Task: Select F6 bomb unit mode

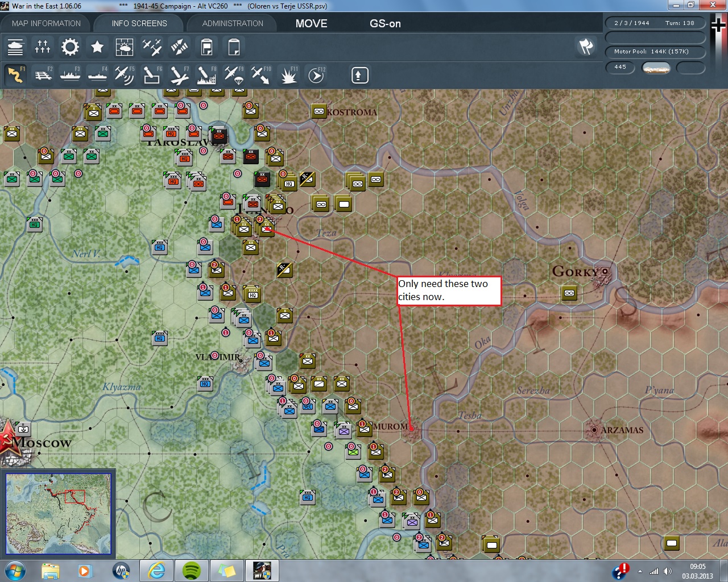Action: (152, 75)
